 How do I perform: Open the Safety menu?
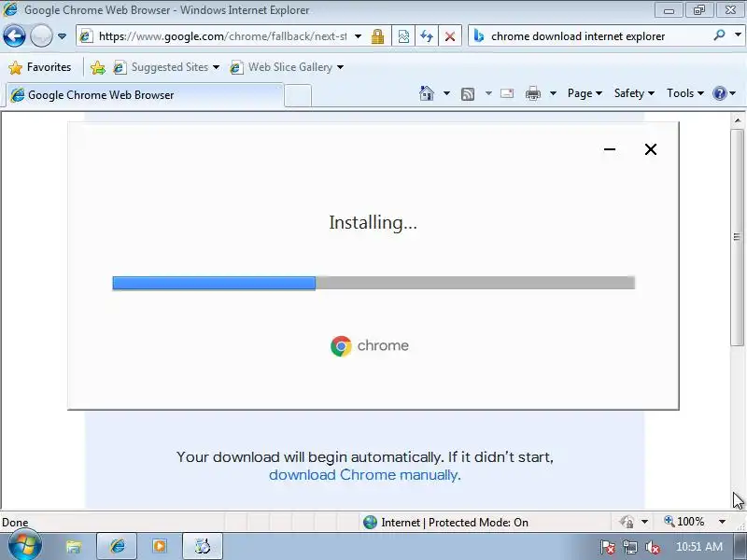634,93
